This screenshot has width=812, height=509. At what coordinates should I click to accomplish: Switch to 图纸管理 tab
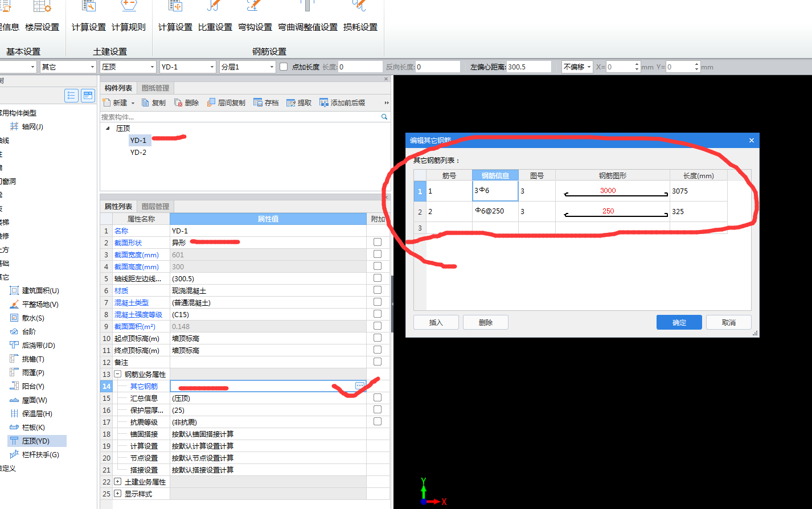click(x=155, y=88)
